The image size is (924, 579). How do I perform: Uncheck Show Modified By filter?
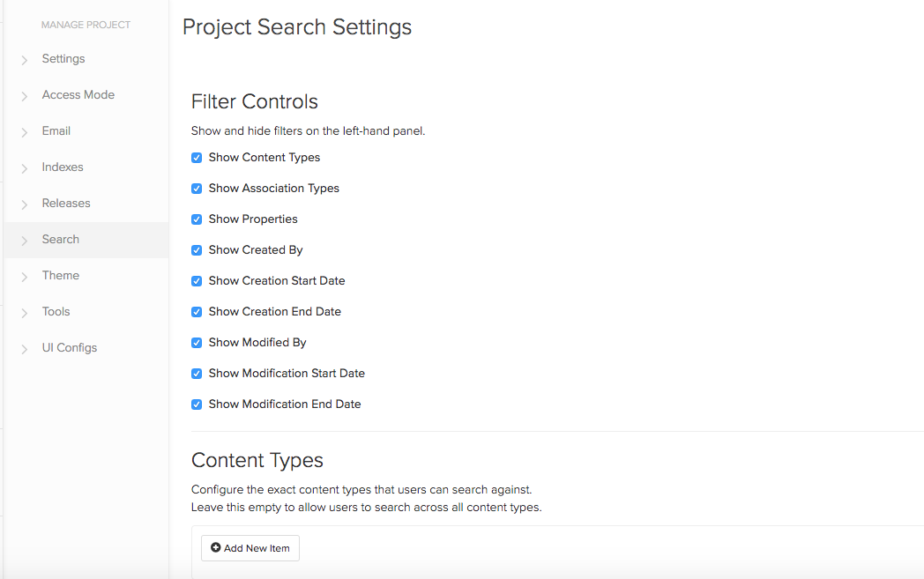point(196,343)
